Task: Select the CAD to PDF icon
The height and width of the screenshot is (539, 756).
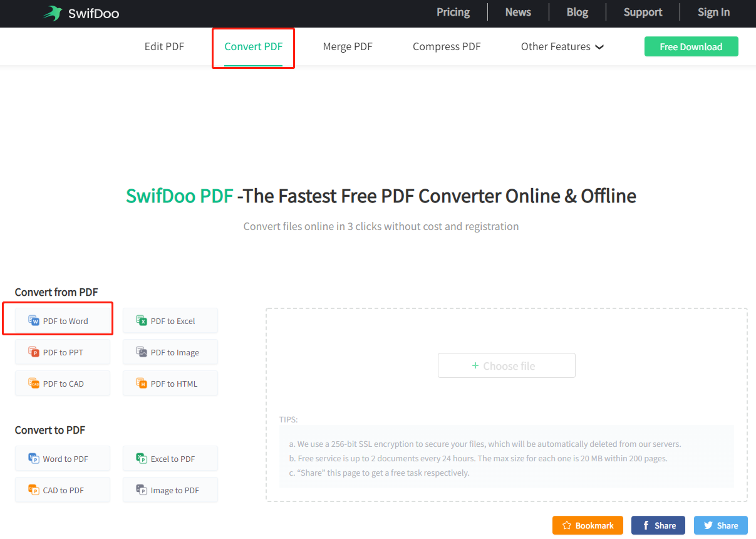Action: [34, 490]
